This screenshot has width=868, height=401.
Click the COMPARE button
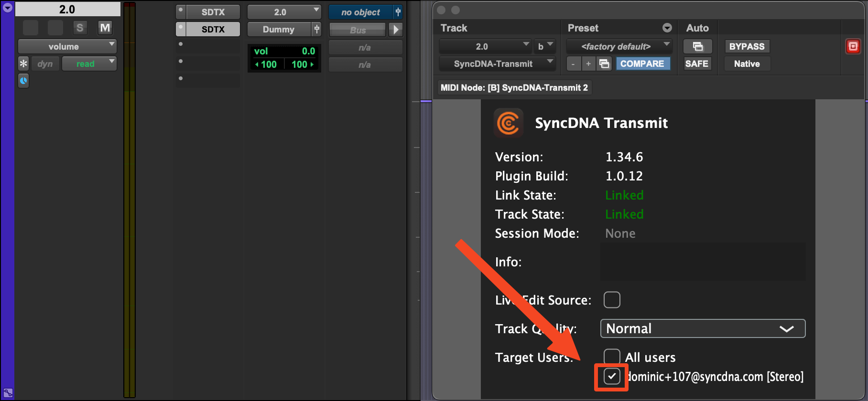pyautogui.click(x=642, y=63)
